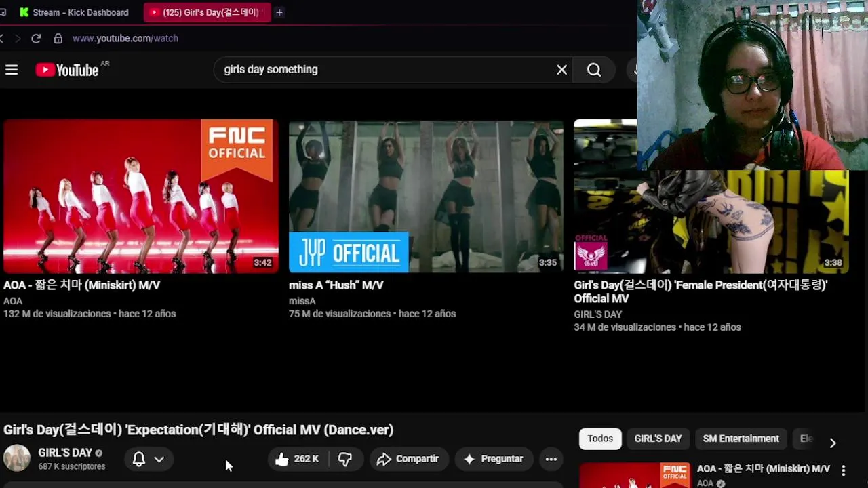Open Female President Official MV title link

[701, 292]
